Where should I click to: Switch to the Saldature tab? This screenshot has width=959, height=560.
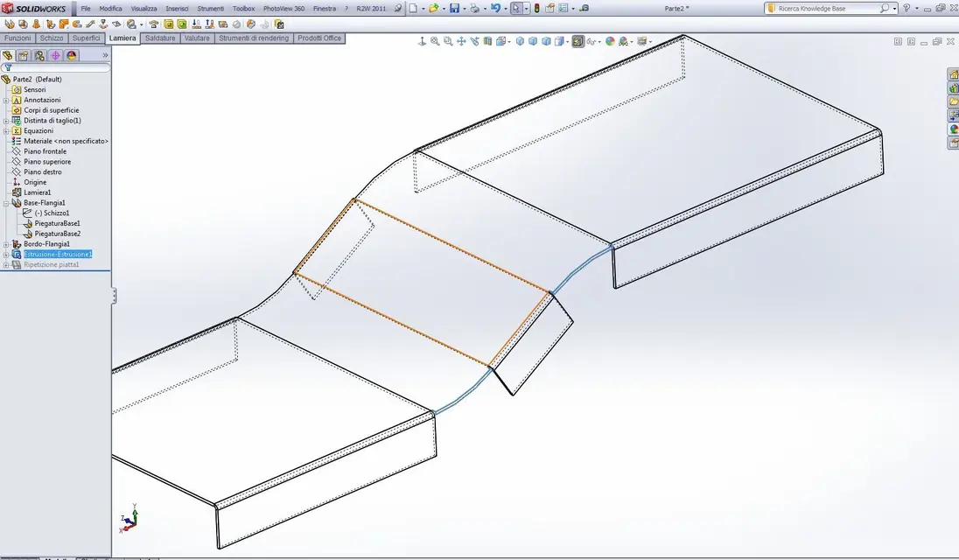160,38
